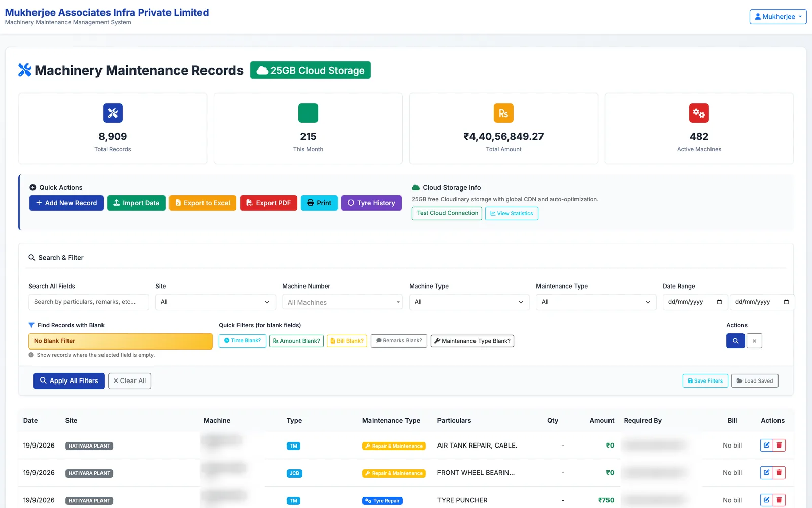812x508 pixels.
Task: Edit the AIR TANK REPAIR record
Action: (766, 446)
